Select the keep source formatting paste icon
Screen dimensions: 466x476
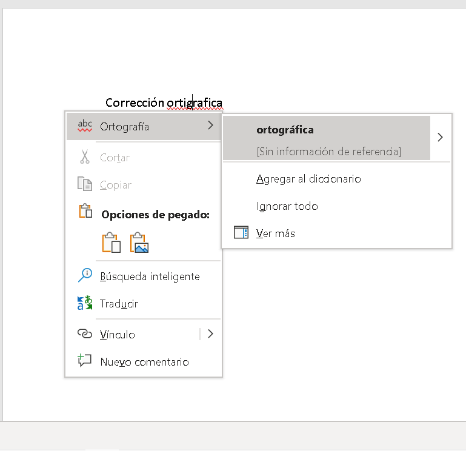(112, 243)
